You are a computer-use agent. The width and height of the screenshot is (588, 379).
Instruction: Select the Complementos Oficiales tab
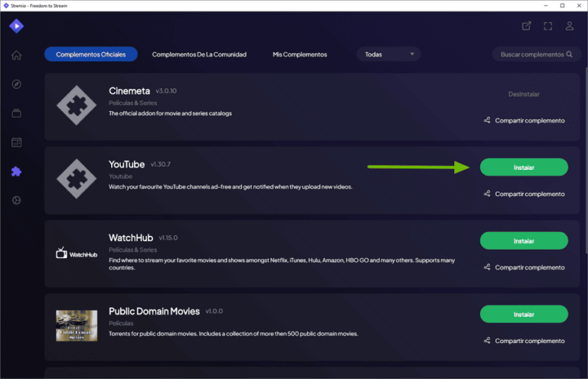pyautogui.click(x=91, y=54)
